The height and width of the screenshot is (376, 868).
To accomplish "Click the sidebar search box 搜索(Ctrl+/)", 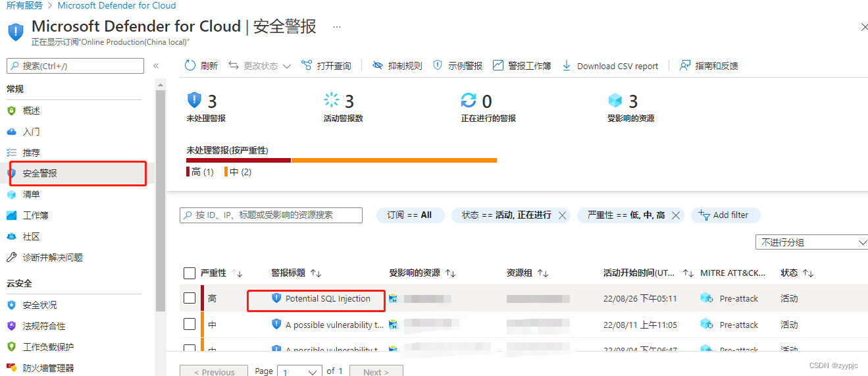I will point(75,66).
